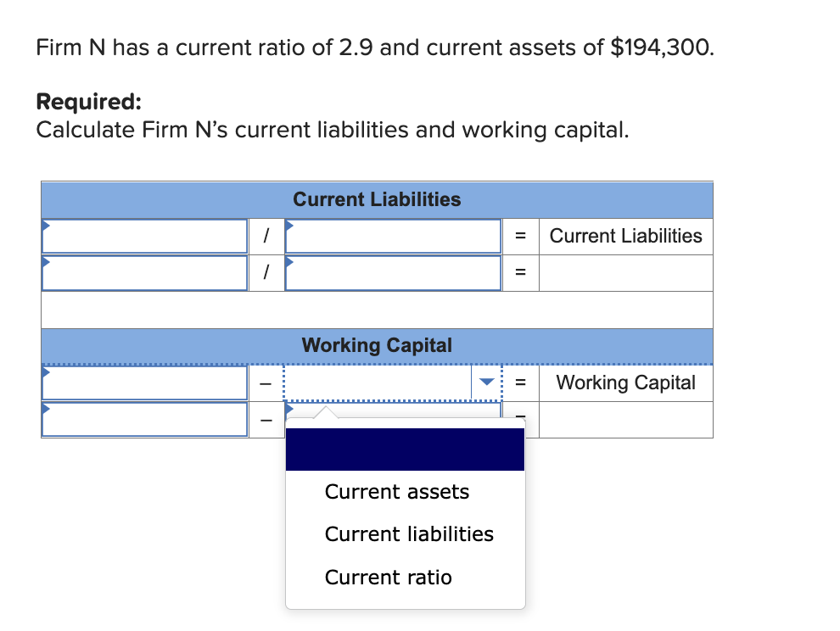
Task: Click the "= Working Capital" label cell
Action: [625, 383]
